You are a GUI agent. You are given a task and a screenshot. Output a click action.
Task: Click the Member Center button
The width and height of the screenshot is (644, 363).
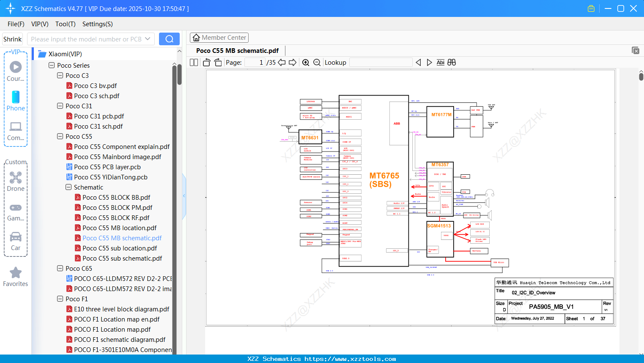219,37
